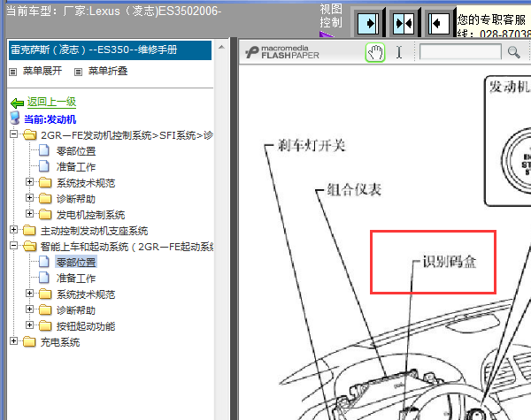The height and width of the screenshot is (420, 531).
Task: Click the 菜单折叠 link text
Action: (x=108, y=71)
